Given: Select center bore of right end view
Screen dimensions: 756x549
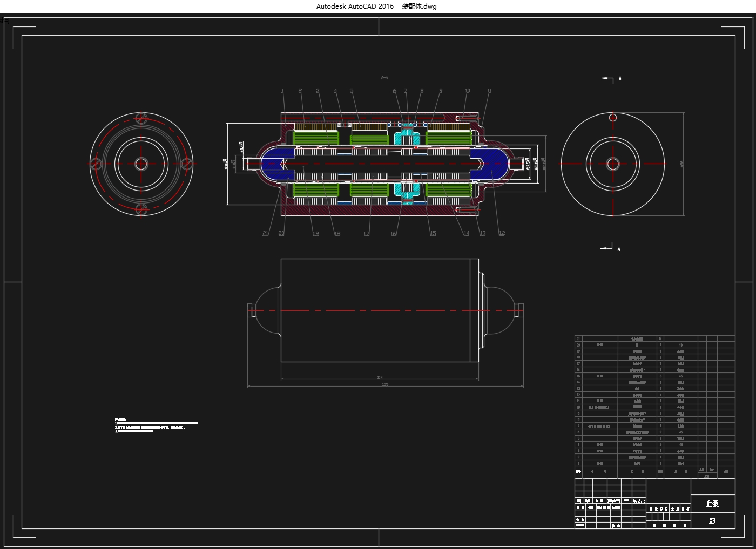Looking at the screenshot, I should click(x=613, y=164).
